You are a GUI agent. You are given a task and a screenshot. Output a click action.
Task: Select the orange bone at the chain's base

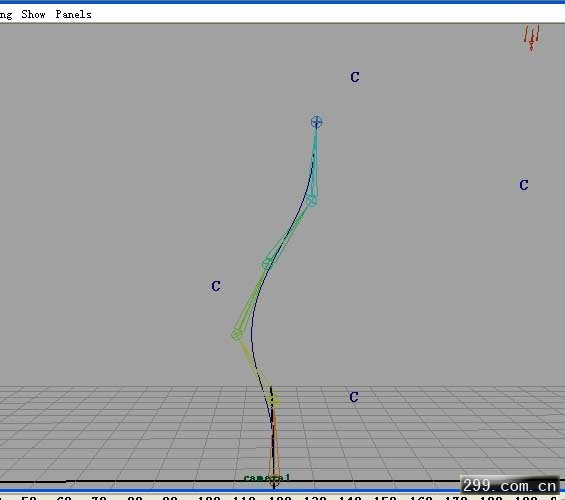pyautogui.click(x=274, y=447)
